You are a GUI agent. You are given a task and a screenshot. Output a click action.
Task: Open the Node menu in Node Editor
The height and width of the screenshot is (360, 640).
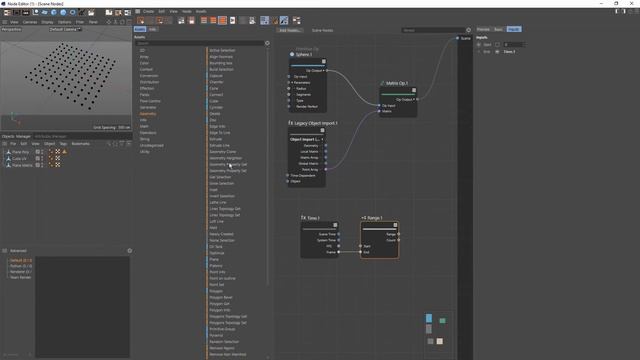click(187, 11)
